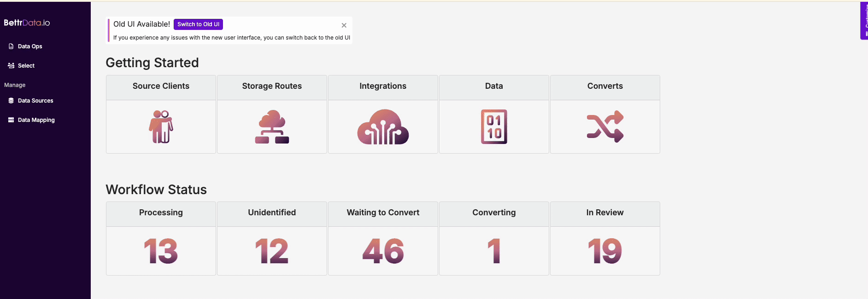Open the Converting count of 1
This screenshot has height=299, width=868.
point(494,251)
